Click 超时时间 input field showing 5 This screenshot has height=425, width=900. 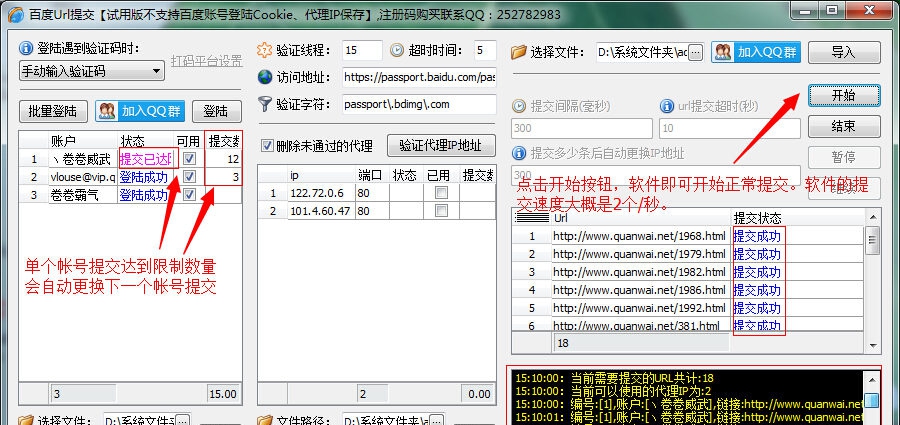click(x=485, y=51)
